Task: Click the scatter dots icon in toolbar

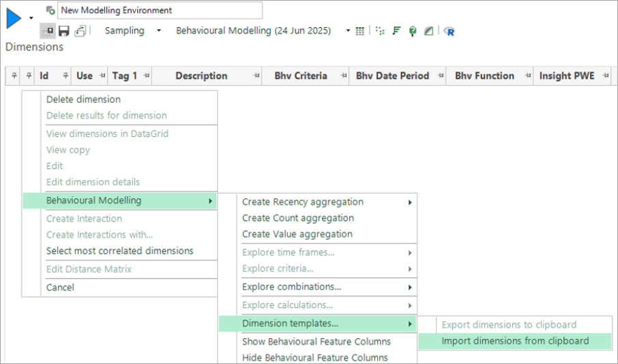Action: coord(381,31)
